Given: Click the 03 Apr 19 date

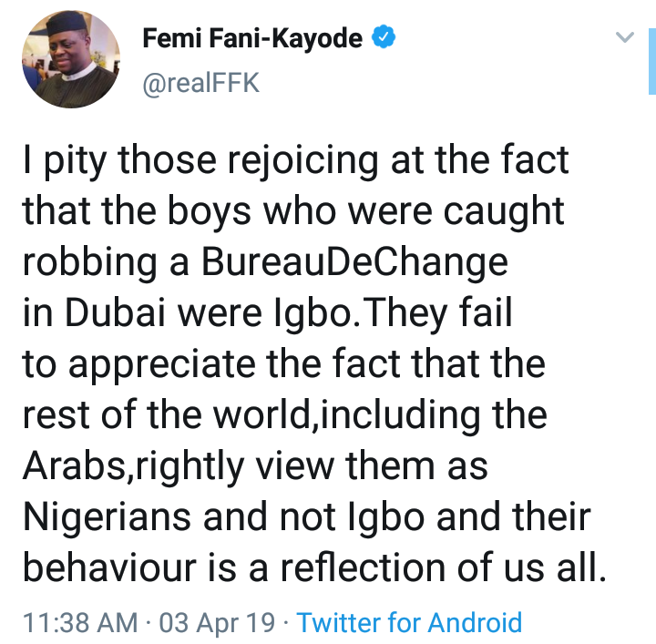Looking at the screenshot, I should point(216,623).
